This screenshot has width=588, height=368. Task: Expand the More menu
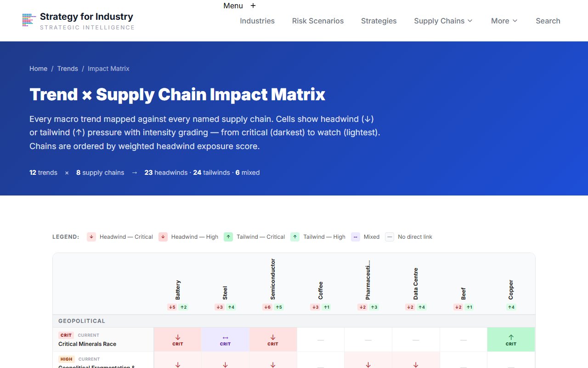coord(503,21)
